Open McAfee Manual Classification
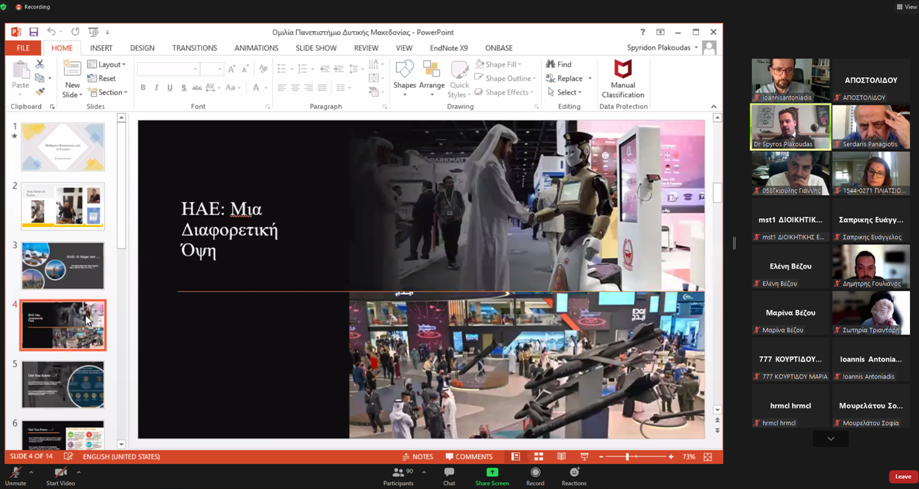The image size is (919, 489). [622, 79]
